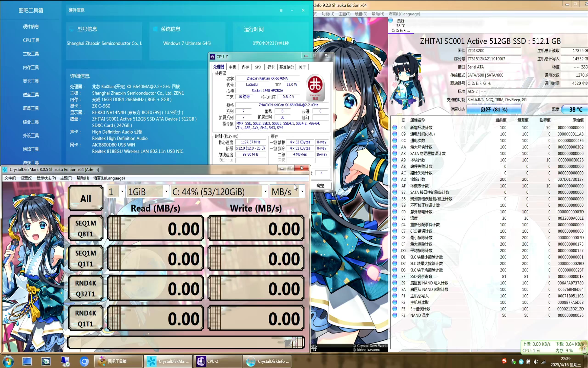
Task: Switch to 内存 tab in CPU-Z
Action: click(245, 67)
